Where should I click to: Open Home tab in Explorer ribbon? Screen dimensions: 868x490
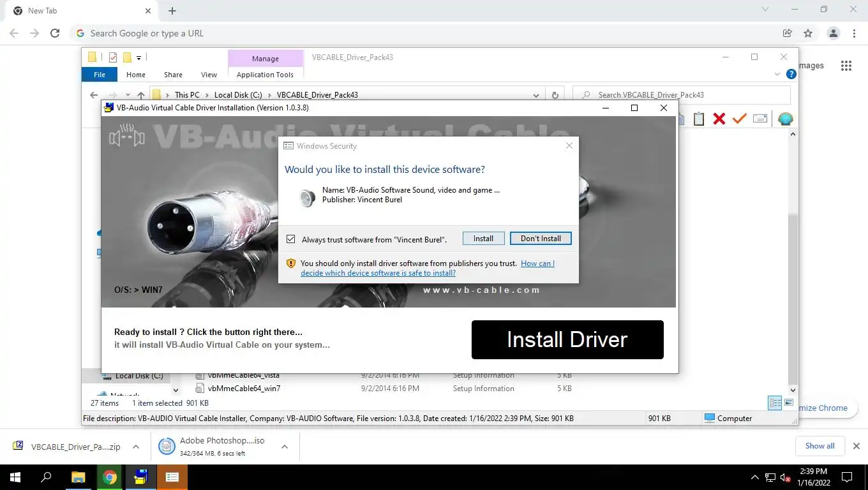(x=136, y=75)
